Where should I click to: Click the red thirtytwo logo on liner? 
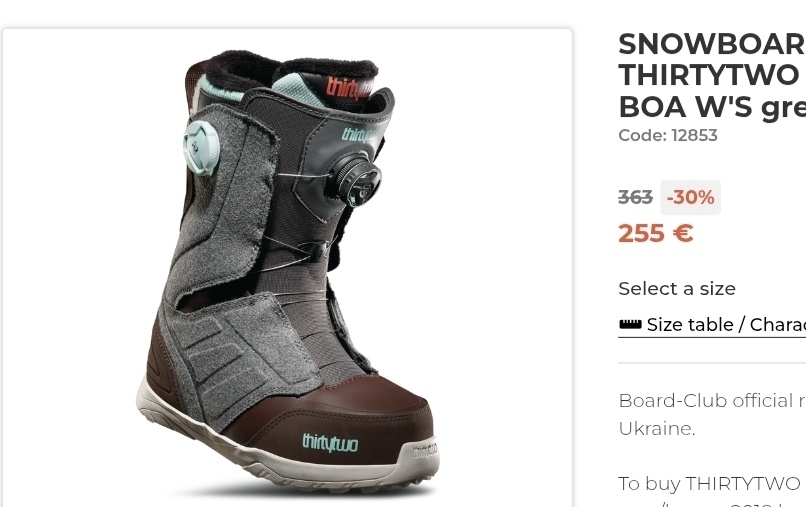[349, 87]
